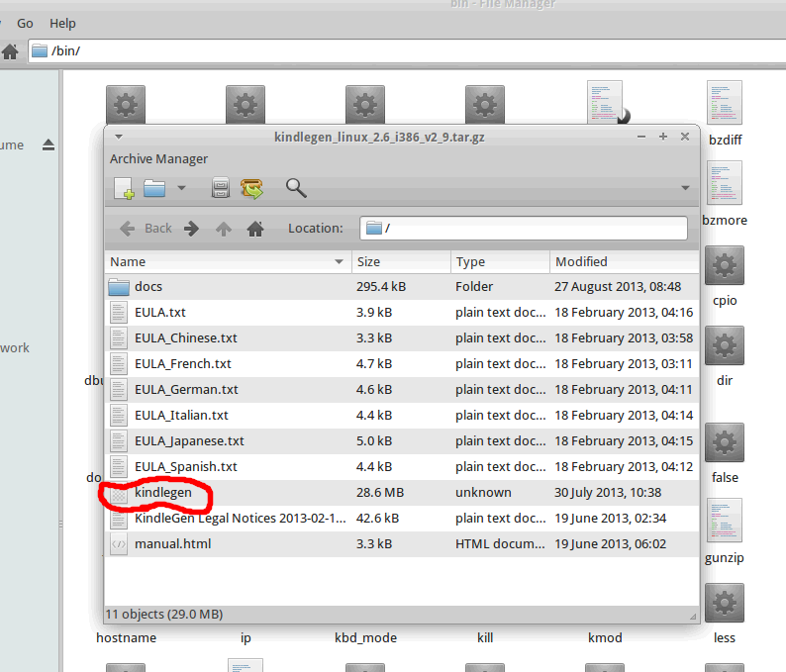Click the home icon in Archive Manager

pyautogui.click(x=255, y=229)
